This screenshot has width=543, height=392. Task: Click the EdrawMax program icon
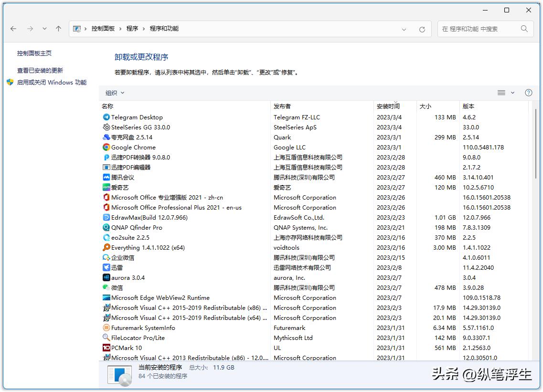(106, 217)
